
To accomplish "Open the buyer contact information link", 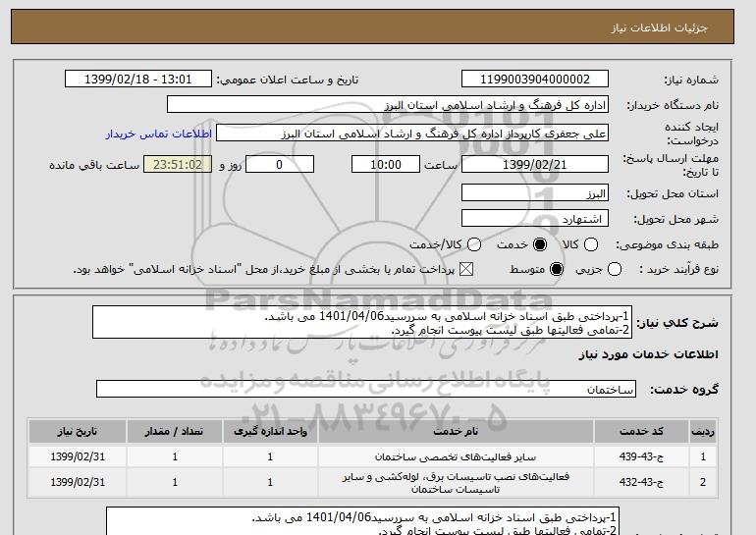I will [x=159, y=134].
